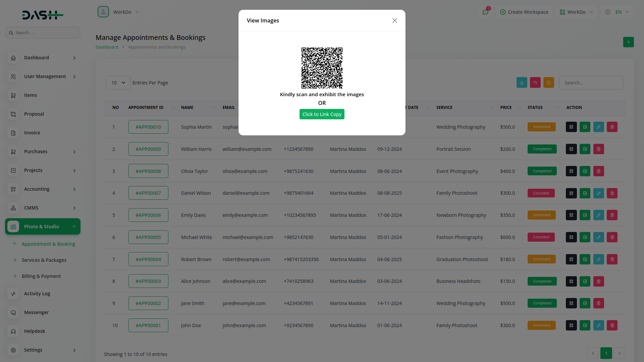
Task: Click the orange refresh icon above table
Action: pyautogui.click(x=548, y=82)
